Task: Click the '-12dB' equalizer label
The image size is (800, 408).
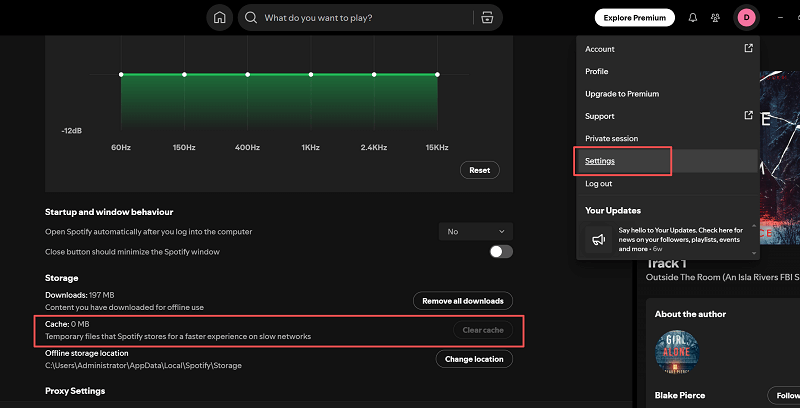Action: pos(71,131)
